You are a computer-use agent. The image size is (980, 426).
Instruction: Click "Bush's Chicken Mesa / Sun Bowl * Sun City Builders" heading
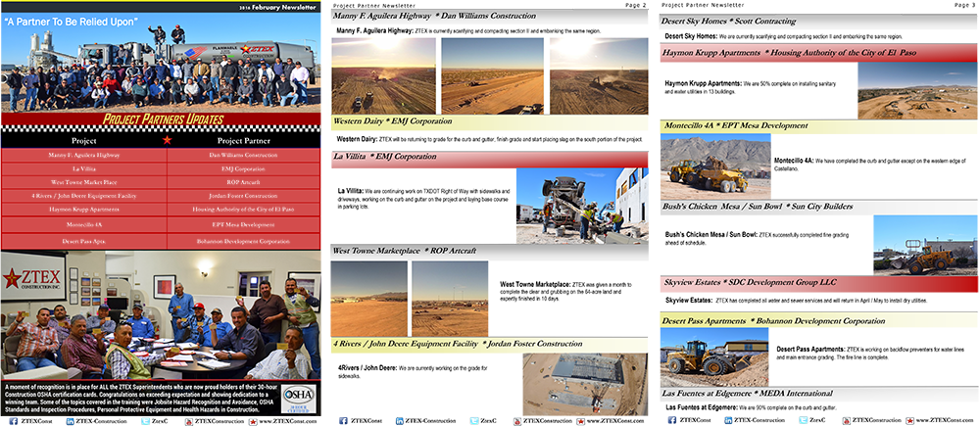click(x=759, y=206)
